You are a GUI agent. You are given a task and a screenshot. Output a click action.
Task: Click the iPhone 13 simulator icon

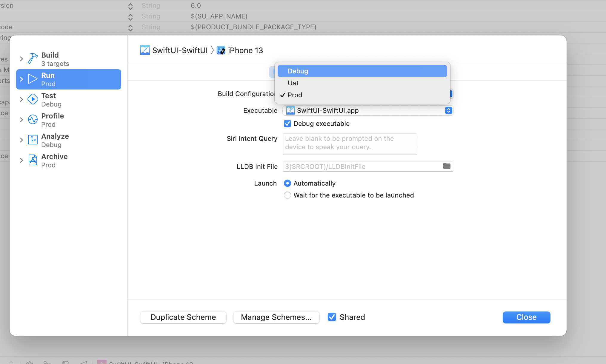[x=221, y=50]
